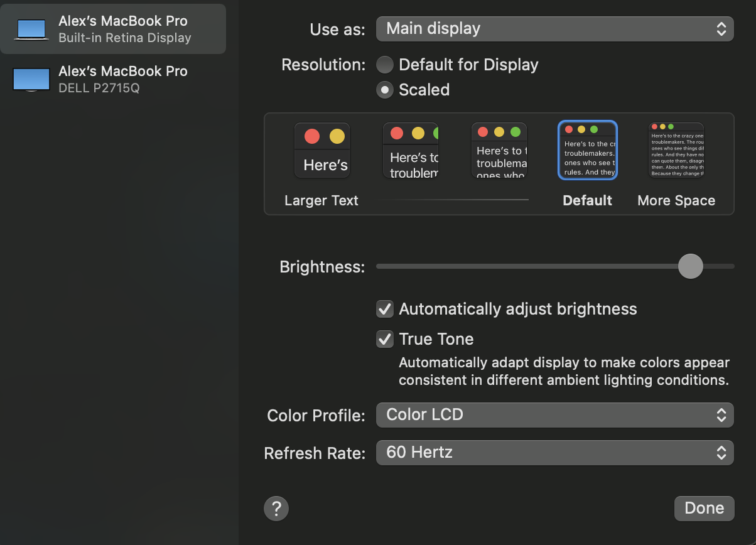Open the Refresh Rate dropdown
Image resolution: width=756 pixels, height=545 pixels.
[x=554, y=453]
